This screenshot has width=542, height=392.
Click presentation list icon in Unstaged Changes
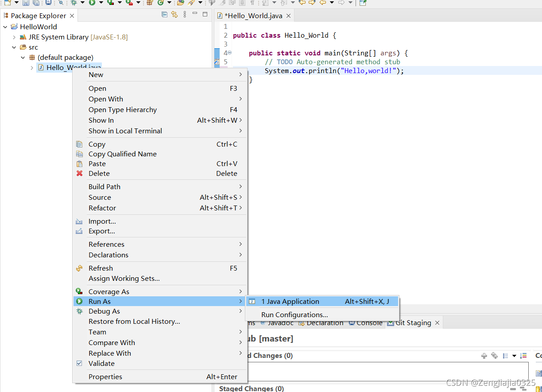coord(505,356)
